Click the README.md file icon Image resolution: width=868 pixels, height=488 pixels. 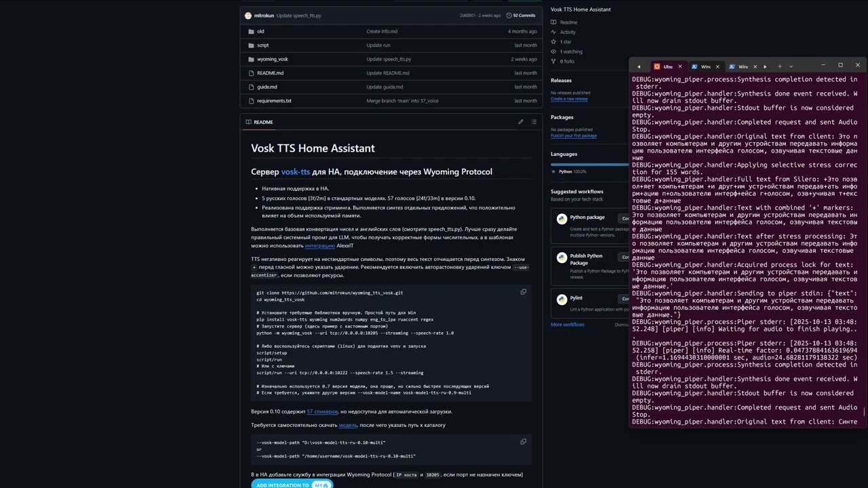[251, 73]
